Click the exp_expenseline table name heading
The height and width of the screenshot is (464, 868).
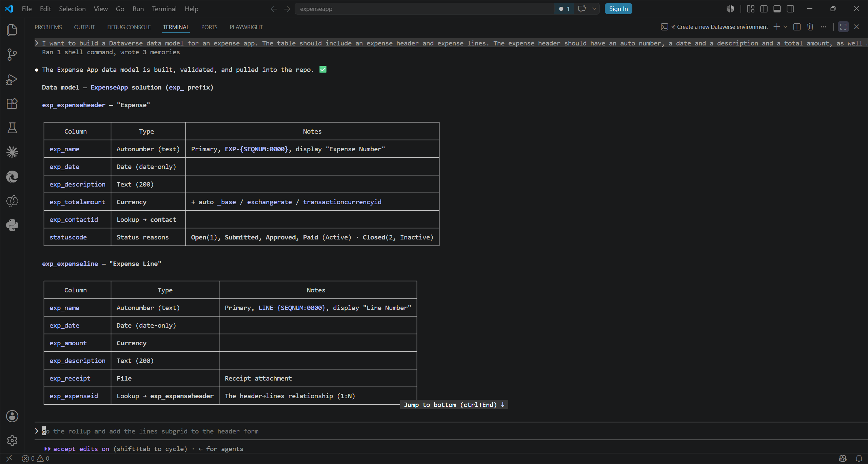pyautogui.click(x=70, y=264)
